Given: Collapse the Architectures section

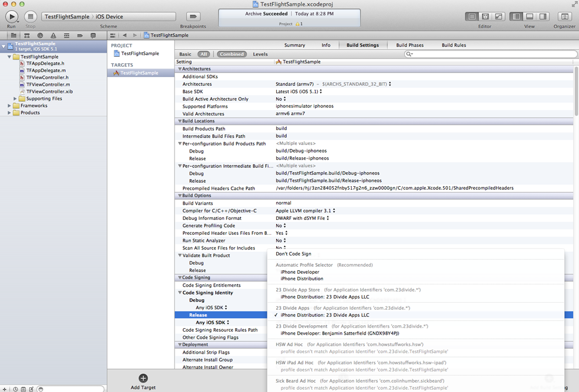Looking at the screenshot, I should (x=180, y=69).
